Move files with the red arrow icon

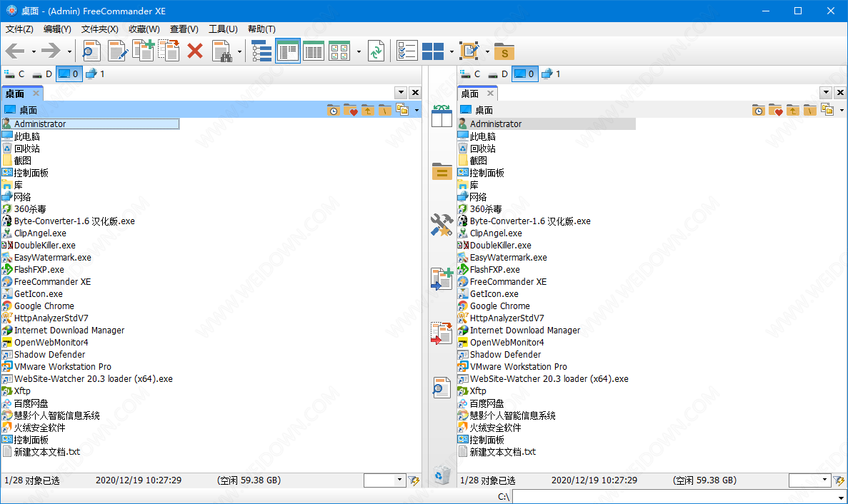pos(169,51)
